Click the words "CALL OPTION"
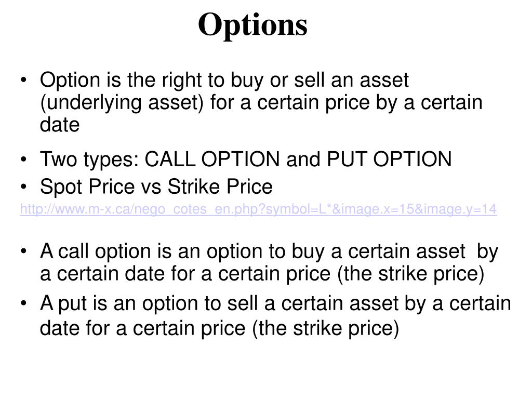The width and height of the screenshot is (532, 399). 212,159
